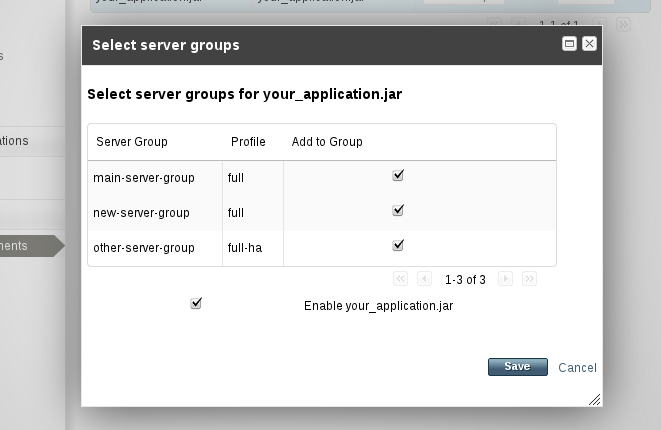Sort by Server Group column header

tap(132, 142)
